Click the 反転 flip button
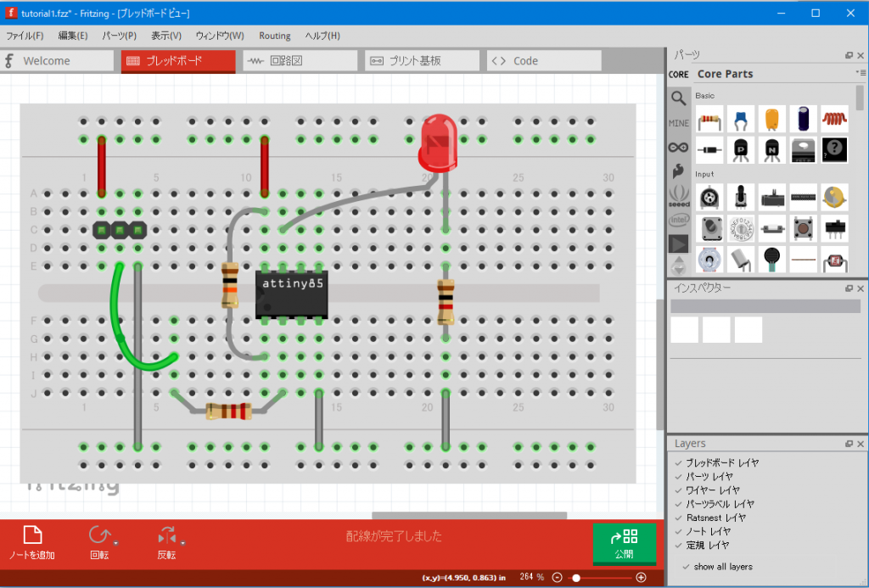This screenshot has height=588, width=869. [166, 542]
